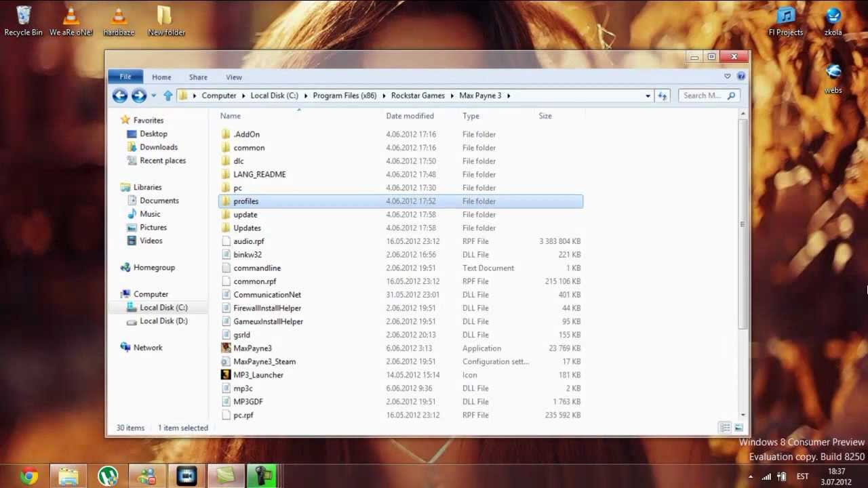Viewport: 868px width, 488px height.
Task: Sort files by Type column
Action: click(x=471, y=116)
